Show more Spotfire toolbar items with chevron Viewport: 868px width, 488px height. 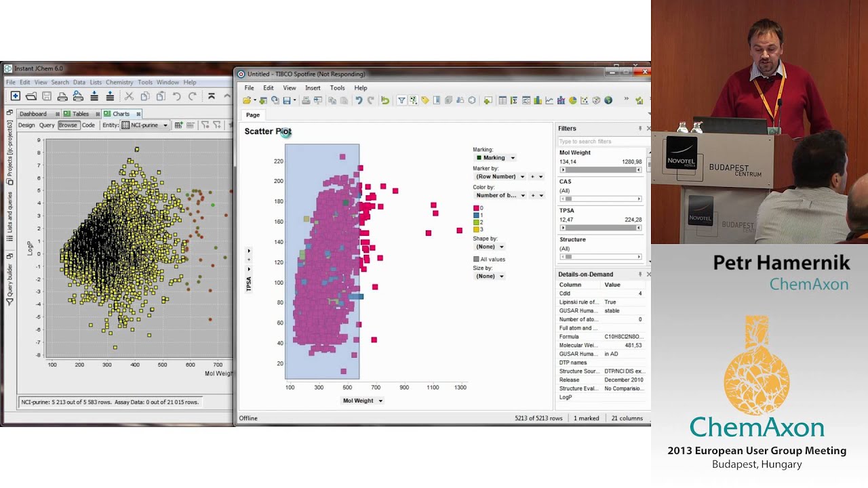coord(626,100)
